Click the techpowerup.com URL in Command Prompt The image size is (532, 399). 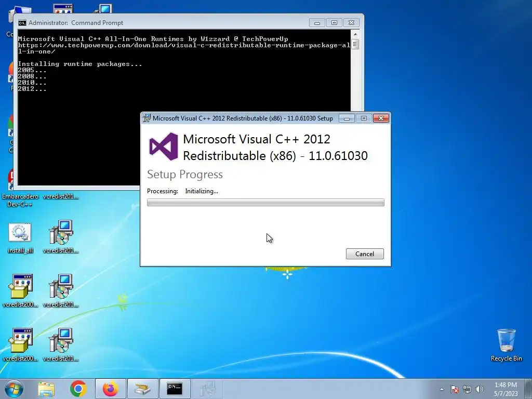point(184,48)
